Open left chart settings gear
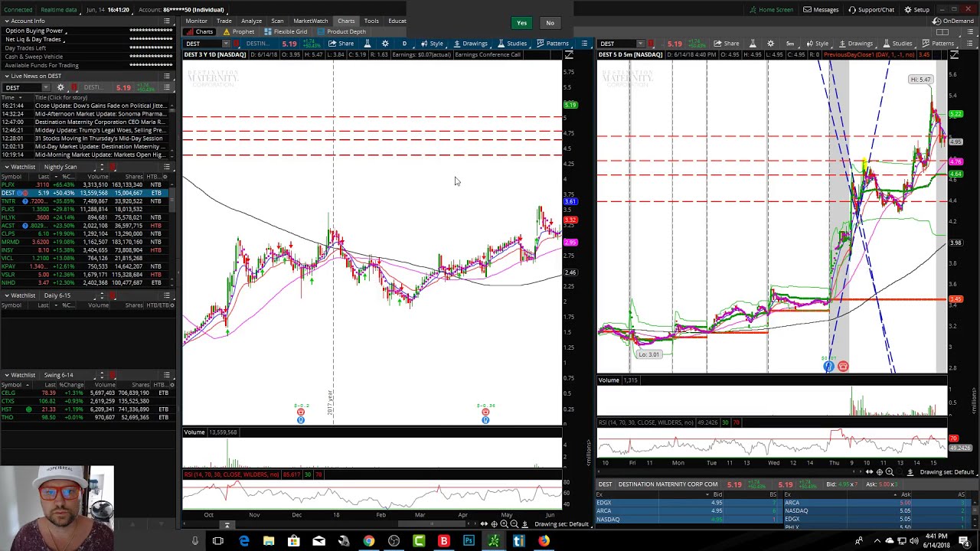The height and width of the screenshot is (551, 980). pos(385,44)
